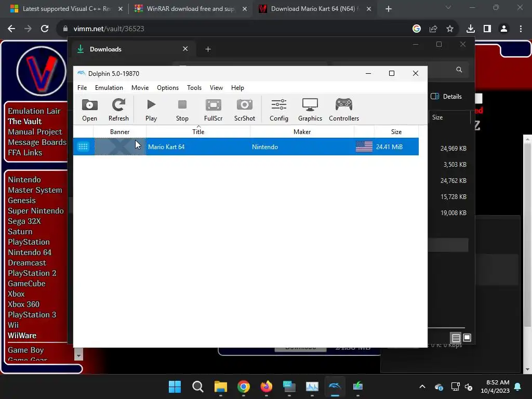Open the Nintendo 64 vault link
Viewport: 532px width, 399px height.
point(30,252)
